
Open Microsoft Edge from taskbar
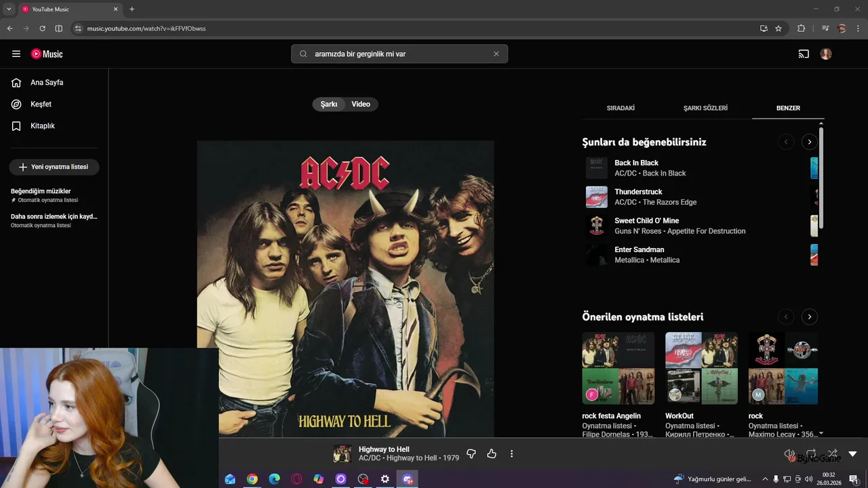(274, 479)
